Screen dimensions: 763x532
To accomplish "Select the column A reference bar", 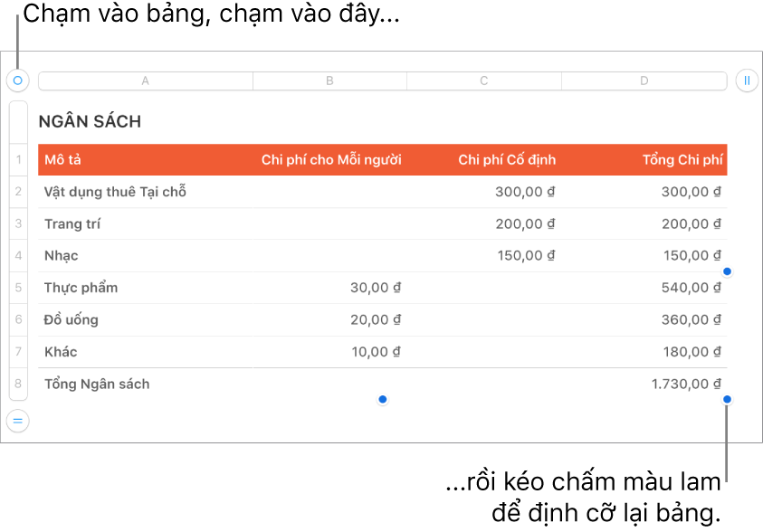I will (x=145, y=81).
